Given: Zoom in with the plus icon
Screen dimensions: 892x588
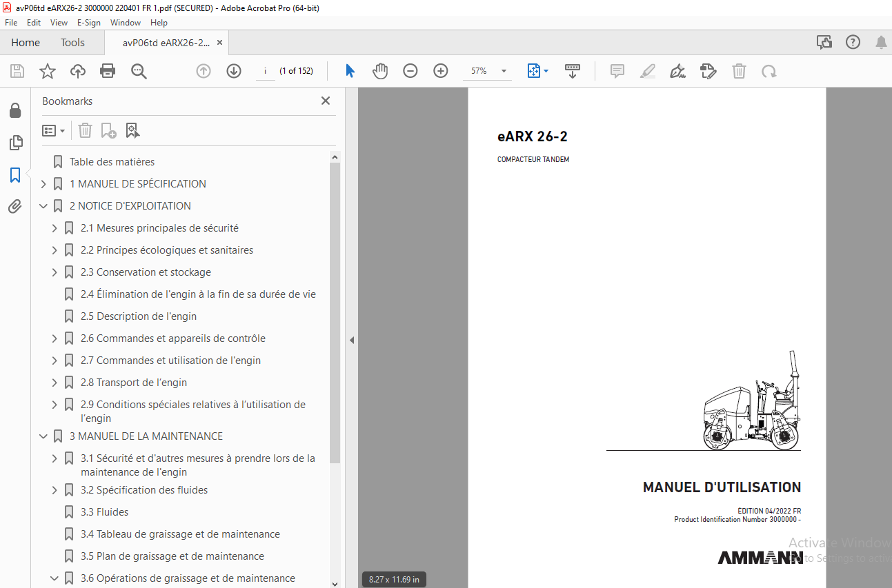Looking at the screenshot, I should 441,71.
